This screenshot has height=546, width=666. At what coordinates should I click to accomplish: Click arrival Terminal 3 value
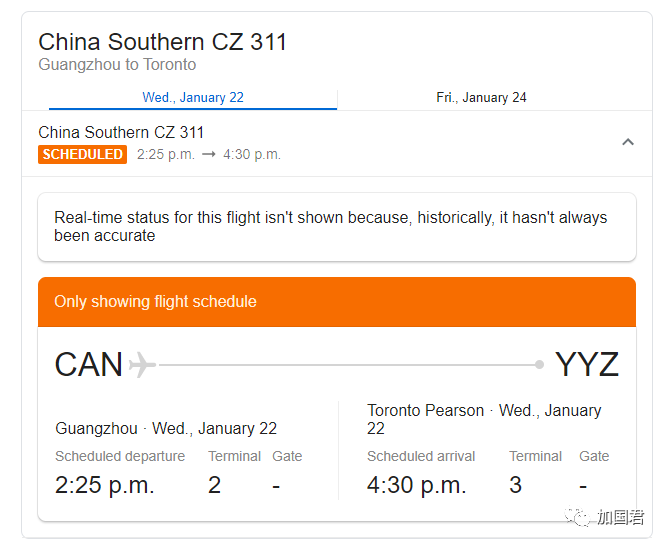click(515, 485)
